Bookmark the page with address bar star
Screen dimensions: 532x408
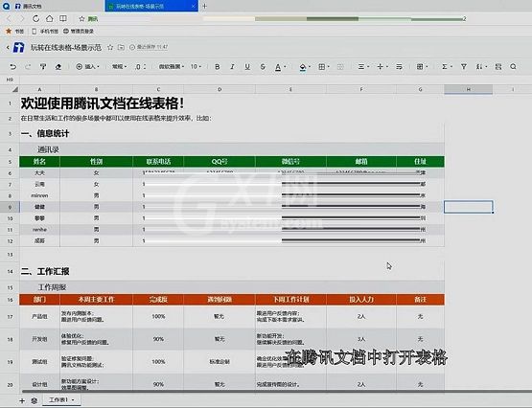click(81, 19)
